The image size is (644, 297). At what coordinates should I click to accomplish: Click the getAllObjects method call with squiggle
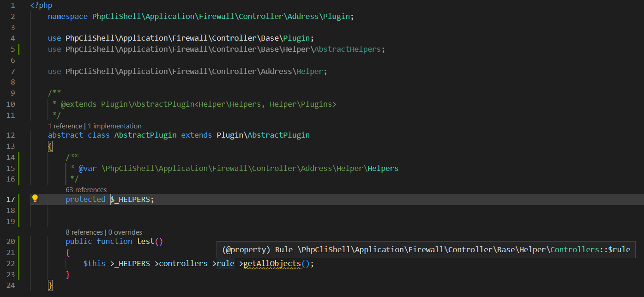(x=272, y=263)
